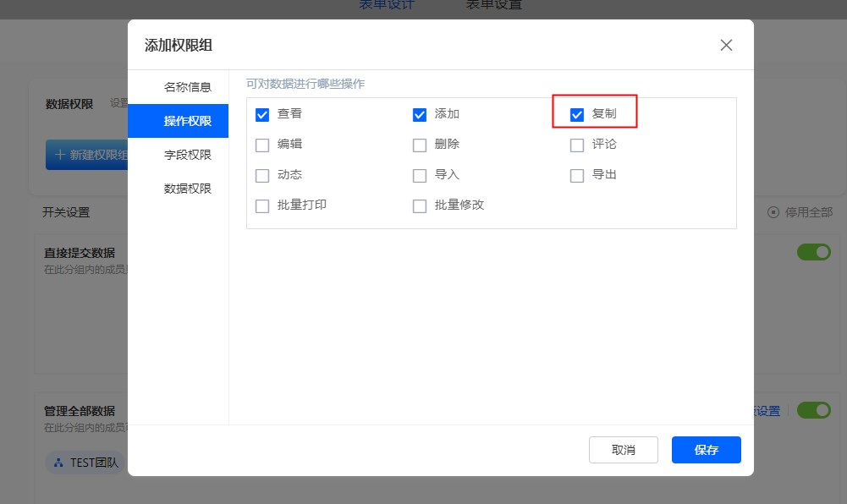Enable 批量打印 permission
The width and height of the screenshot is (847, 504).
coord(262,205)
